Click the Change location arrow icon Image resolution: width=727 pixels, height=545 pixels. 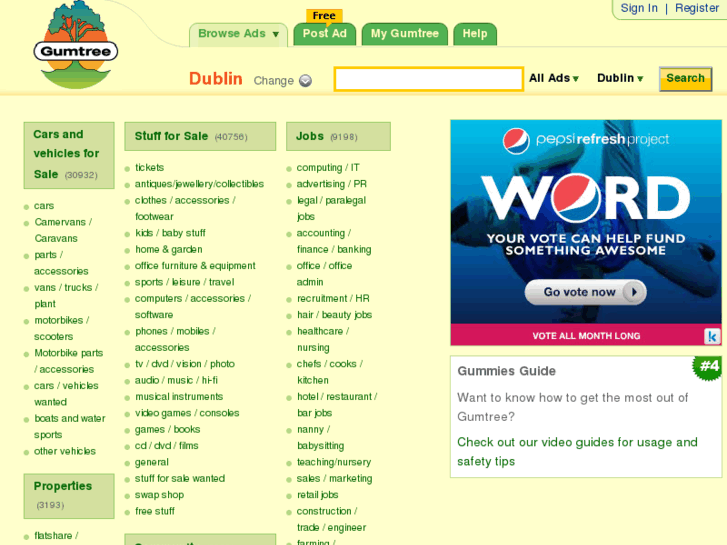(x=305, y=81)
